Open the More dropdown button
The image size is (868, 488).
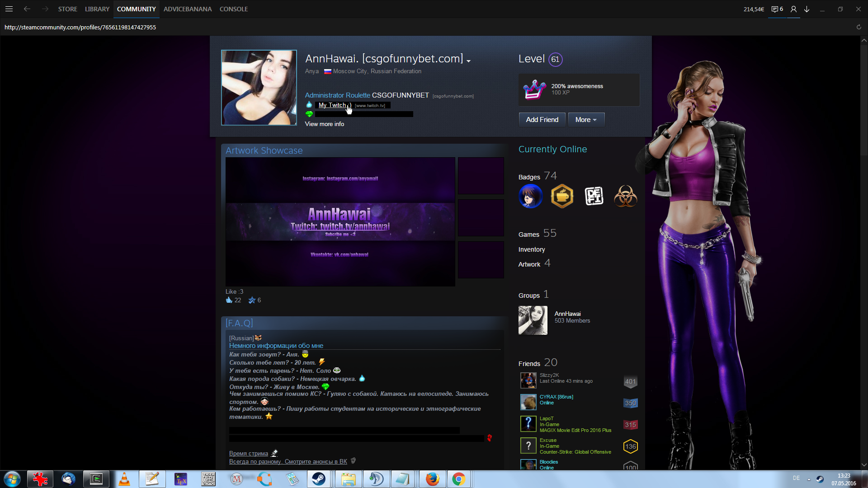point(586,120)
